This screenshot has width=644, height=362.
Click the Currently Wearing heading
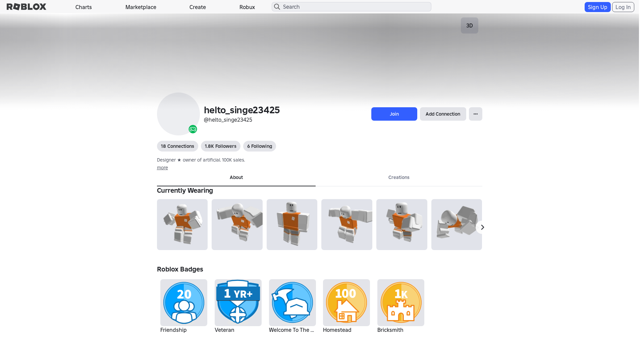point(185,190)
